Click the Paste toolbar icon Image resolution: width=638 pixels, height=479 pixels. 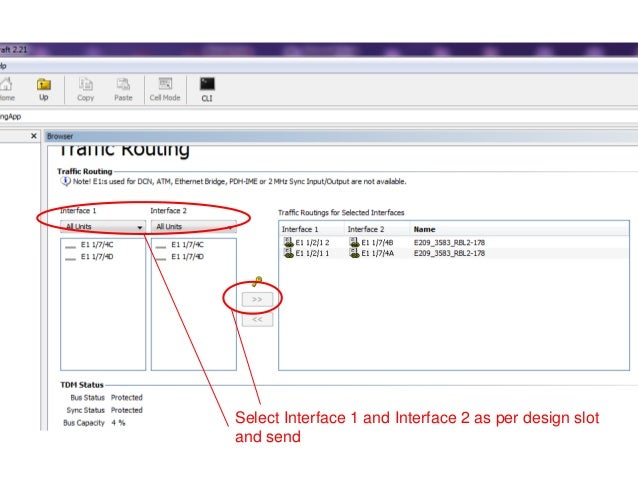coord(123,89)
